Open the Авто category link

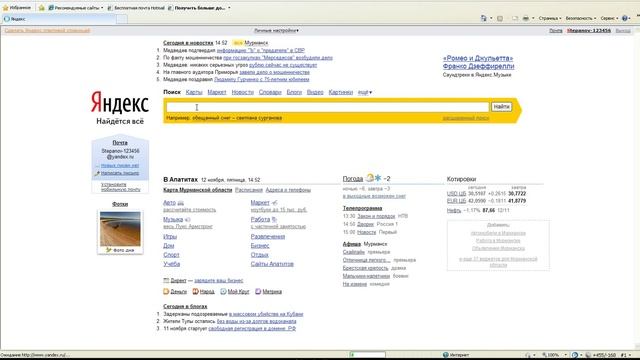click(169, 202)
